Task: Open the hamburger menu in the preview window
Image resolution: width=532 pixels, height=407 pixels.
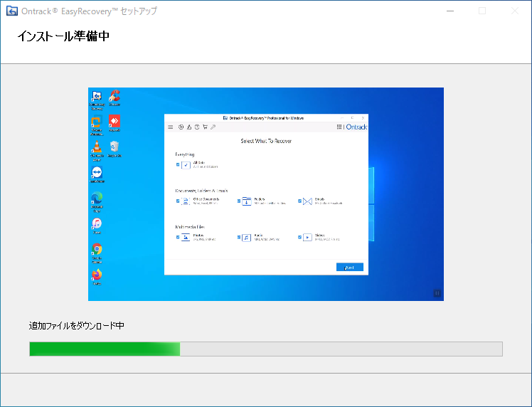Action: click(x=170, y=127)
